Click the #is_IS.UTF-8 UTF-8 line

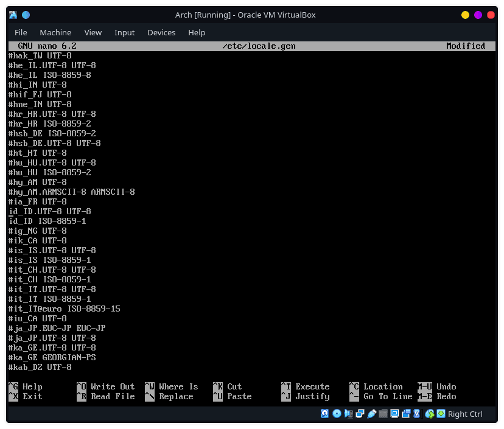(x=52, y=250)
